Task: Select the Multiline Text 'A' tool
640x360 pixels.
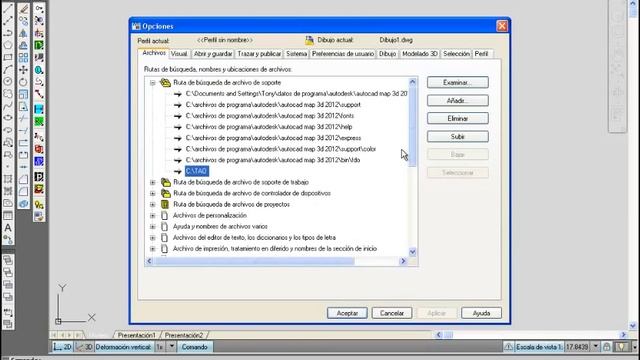Action: coord(8,228)
